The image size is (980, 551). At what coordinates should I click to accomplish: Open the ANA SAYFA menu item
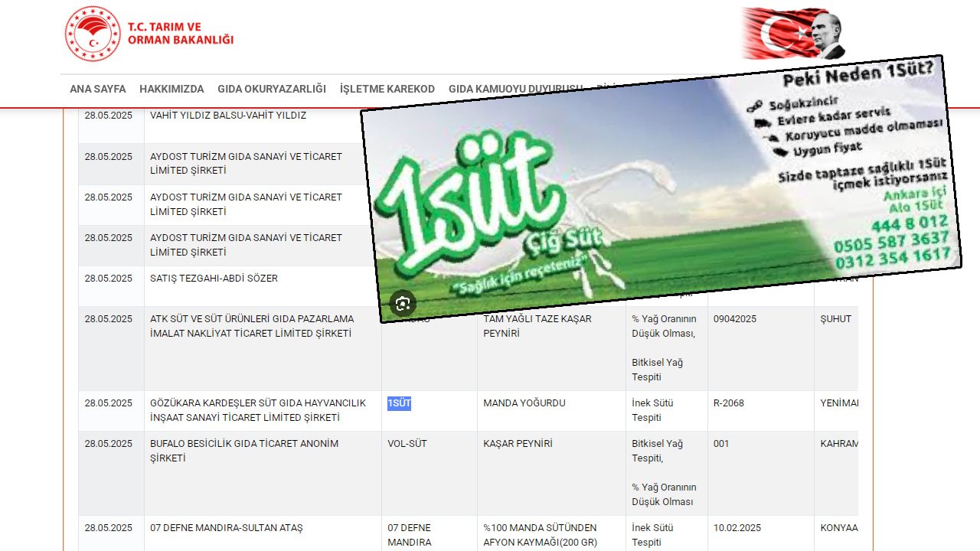click(98, 89)
